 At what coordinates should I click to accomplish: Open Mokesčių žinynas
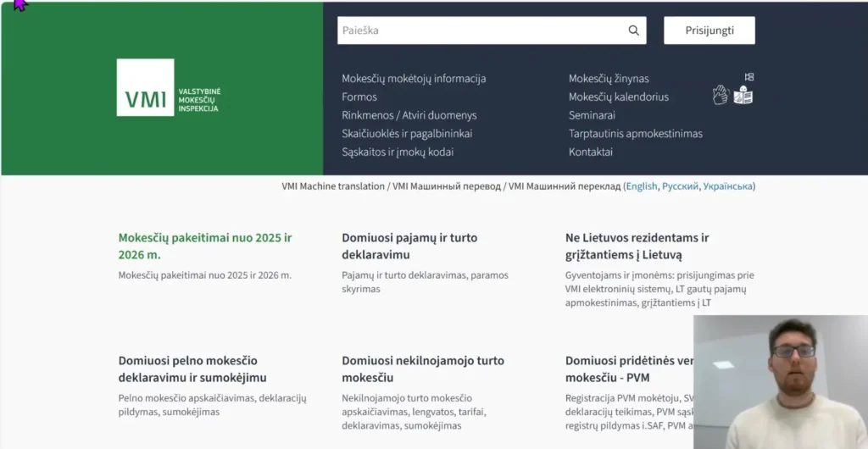click(609, 79)
